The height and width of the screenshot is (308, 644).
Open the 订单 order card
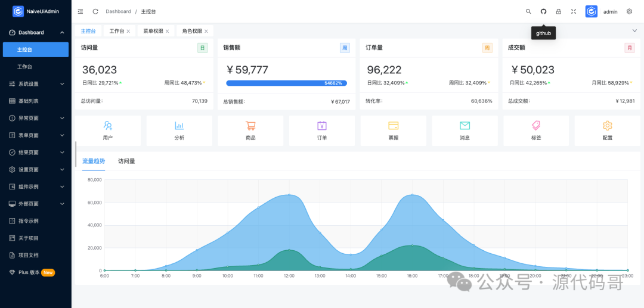[322, 130]
